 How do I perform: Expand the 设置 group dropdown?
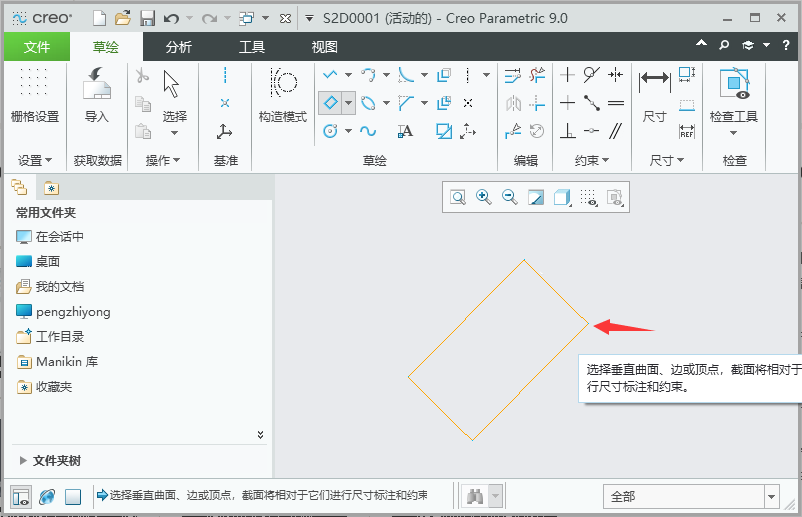[x=35, y=161]
